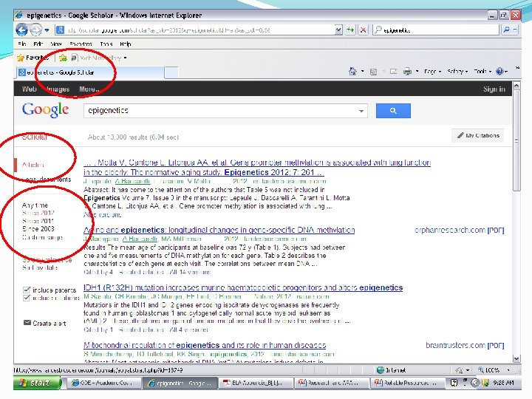Click the 100% zoom level control in status bar

(x=494, y=370)
